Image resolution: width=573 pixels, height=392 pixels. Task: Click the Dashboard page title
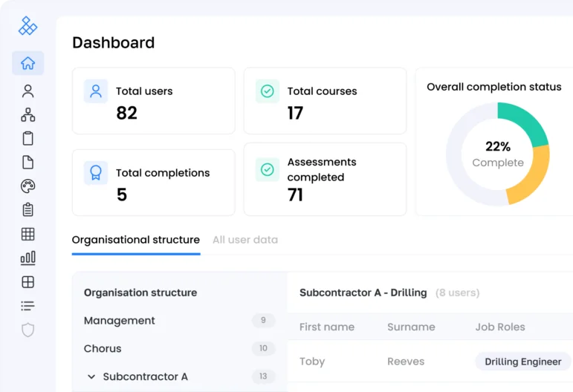pyautogui.click(x=113, y=43)
